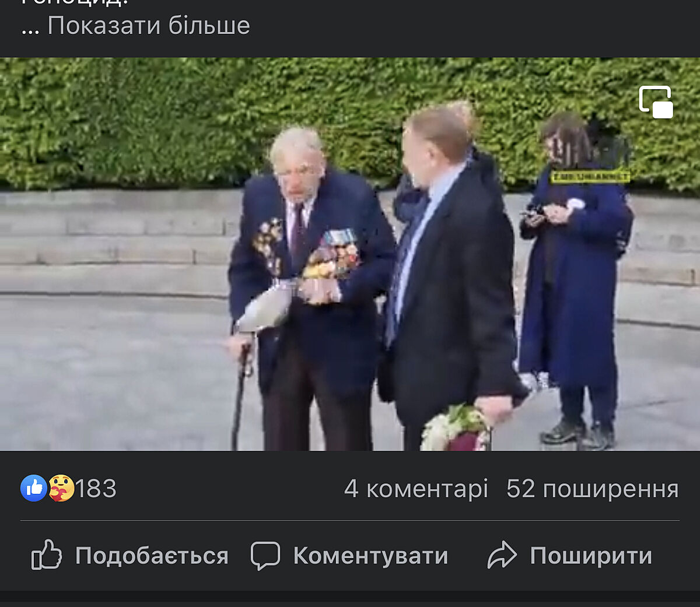Tap the outlined thumbs-up icon beside Подобається

point(47,555)
